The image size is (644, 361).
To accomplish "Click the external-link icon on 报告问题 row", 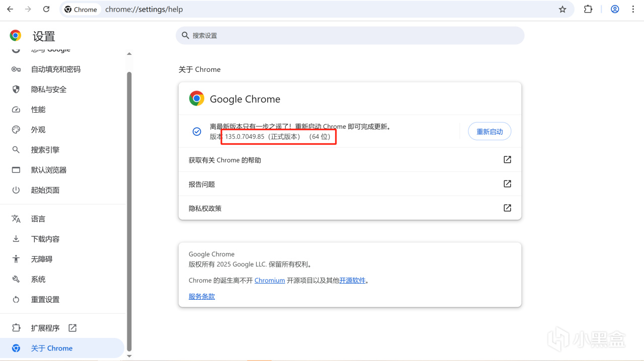I will [507, 184].
